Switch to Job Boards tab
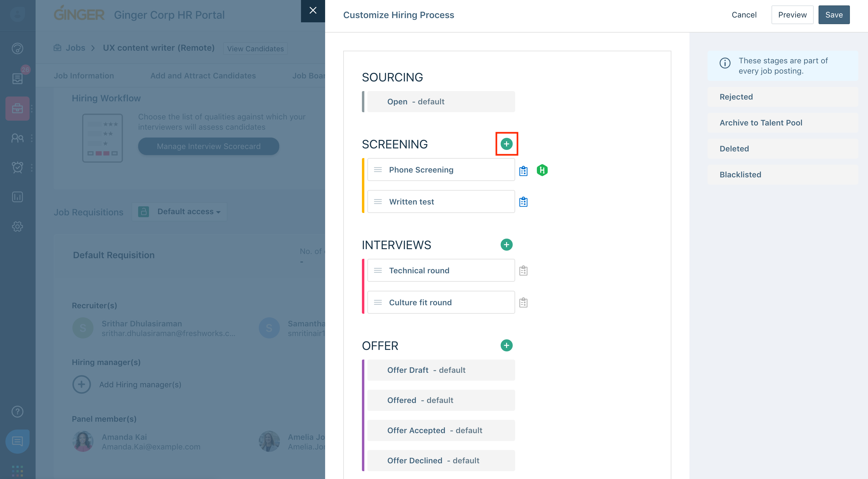Screen dimensions: 868x479 click(308, 76)
